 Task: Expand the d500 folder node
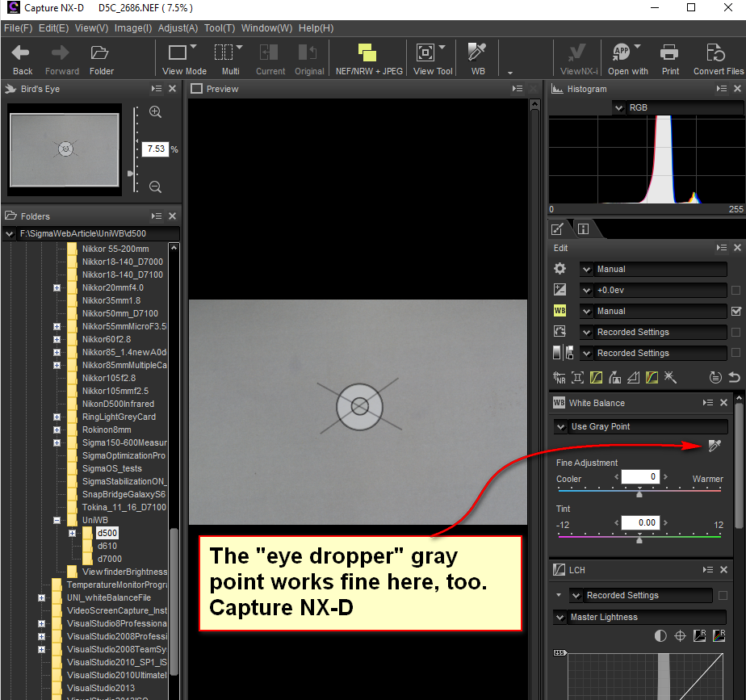(73, 533)
